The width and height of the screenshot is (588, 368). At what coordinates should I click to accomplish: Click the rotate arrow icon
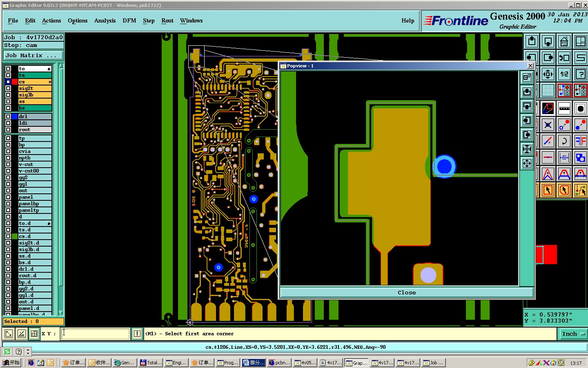564,141
